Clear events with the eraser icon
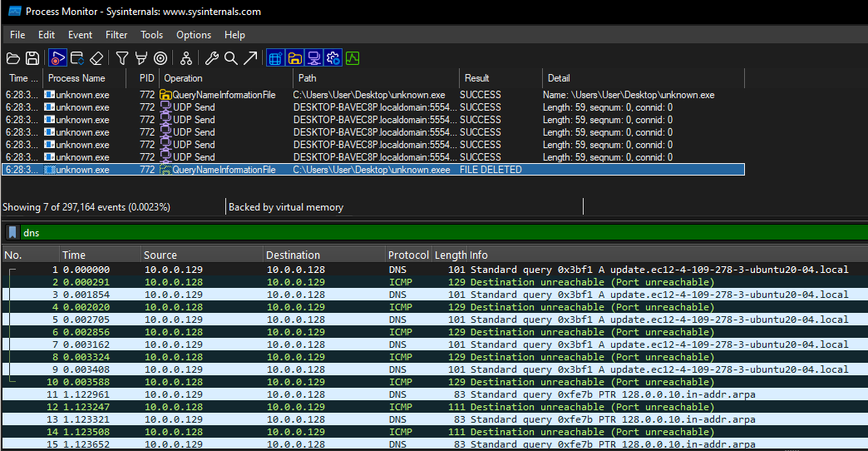The image size is (868, 451). [x=96, y=58]
